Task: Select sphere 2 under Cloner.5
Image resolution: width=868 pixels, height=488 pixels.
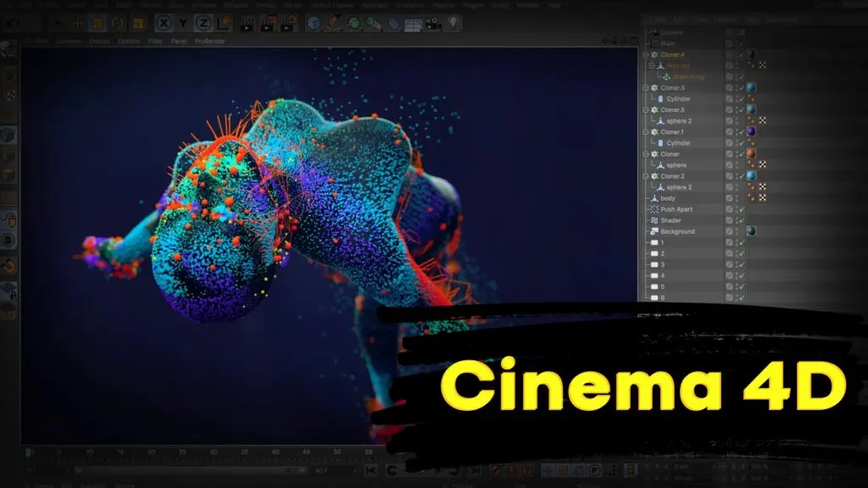Action: [x=679, y=120]
